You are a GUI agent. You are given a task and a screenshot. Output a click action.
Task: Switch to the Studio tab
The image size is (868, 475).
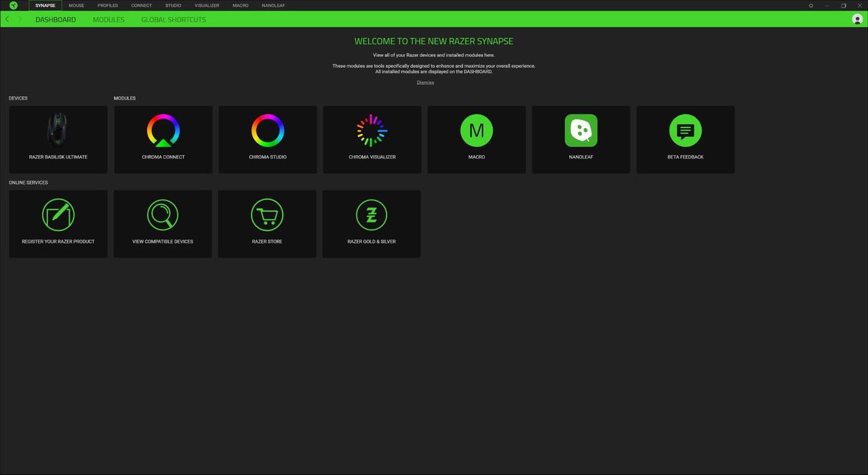click(173, 5)
